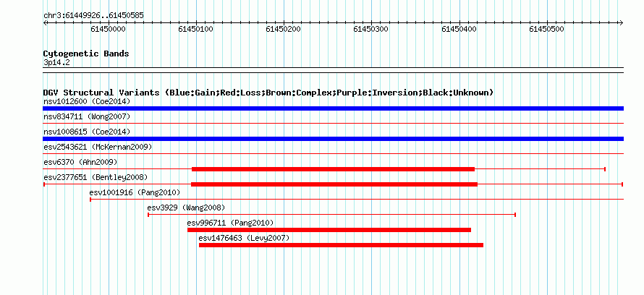Screen dimensions: 644x295
Task: Open the esv996711 (Pang2010) variant label
Action: coord(230,223)
